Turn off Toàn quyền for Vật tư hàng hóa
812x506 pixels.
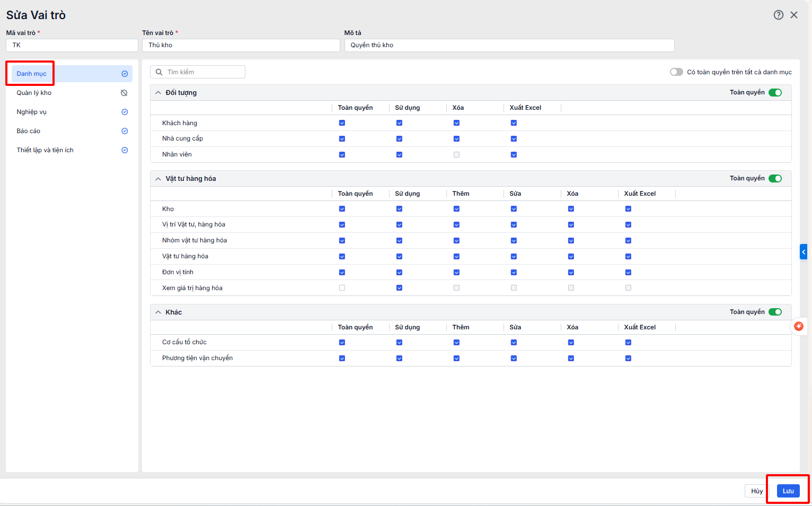point(775,178)
